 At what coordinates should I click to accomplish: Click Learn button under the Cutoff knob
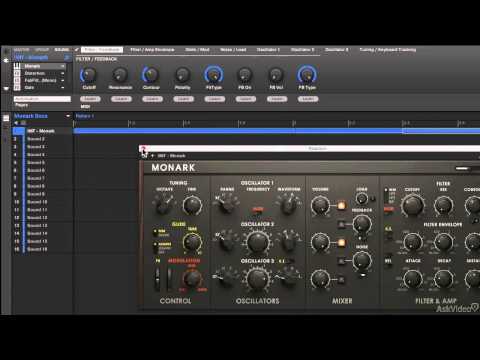click(x=90, y=99)
